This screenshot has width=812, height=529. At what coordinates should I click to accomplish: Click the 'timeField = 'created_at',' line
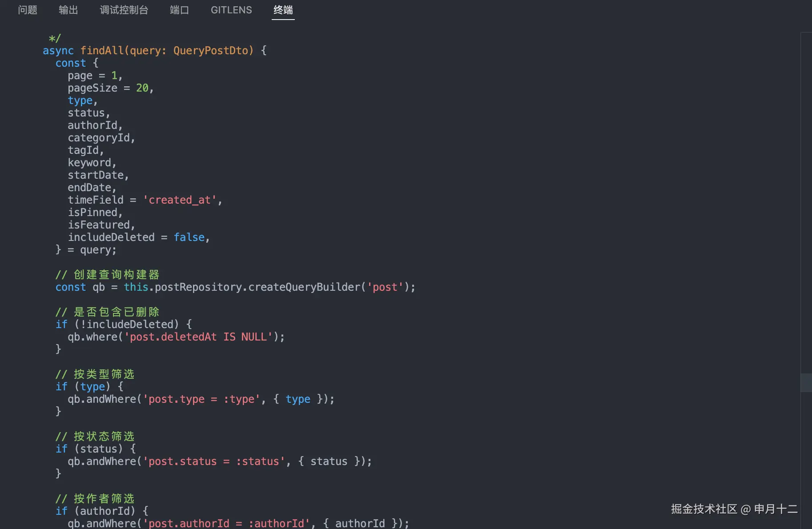point(145,200)
